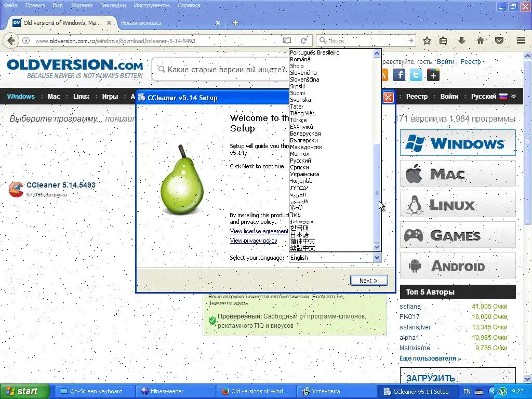The height and width of the screenshot is (399, 532).
Task: Click EN language indicator in tray
Action: pyautogui.click(x=467, y=392)
